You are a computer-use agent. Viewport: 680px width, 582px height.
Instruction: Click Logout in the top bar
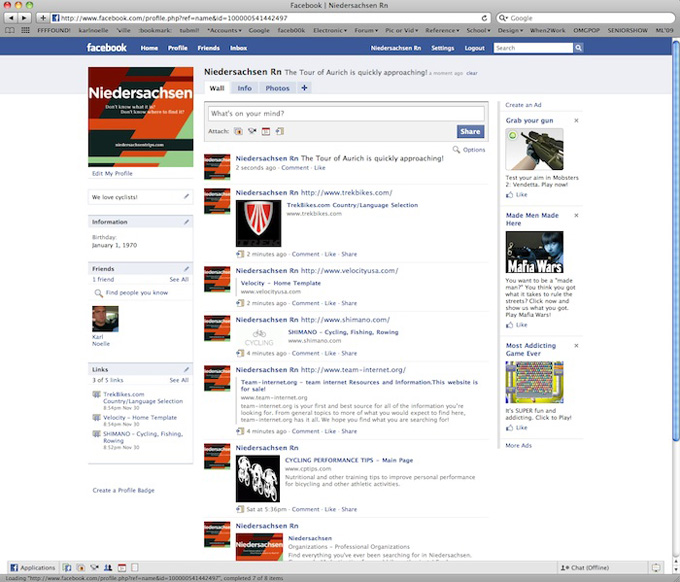(474, 48)
